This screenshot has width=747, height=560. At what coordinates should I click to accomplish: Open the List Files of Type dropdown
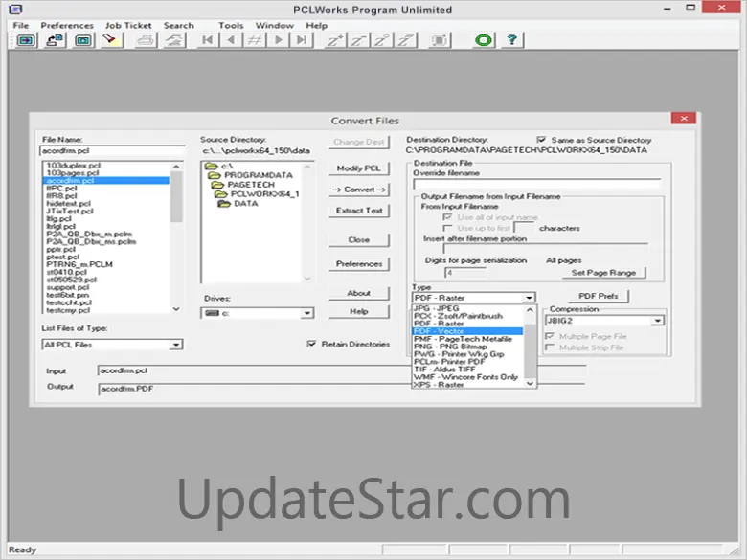(176, 345)
